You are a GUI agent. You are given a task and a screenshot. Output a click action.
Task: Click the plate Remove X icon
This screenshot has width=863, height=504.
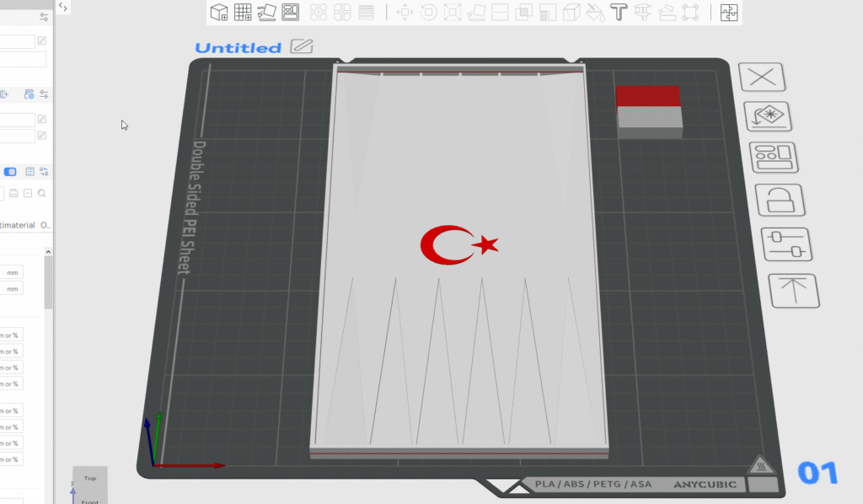(x=762, y=77)
